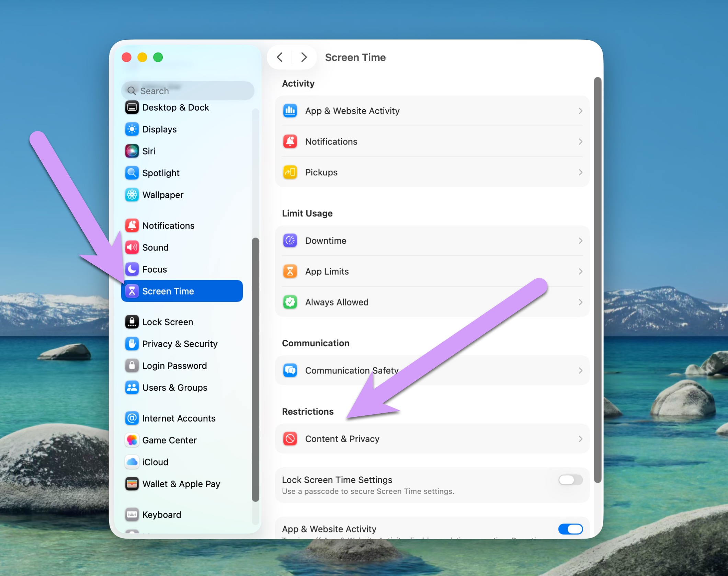Click the App Limits hourglass icon
The image size is (728, 576).
click(x=290, y=272)
